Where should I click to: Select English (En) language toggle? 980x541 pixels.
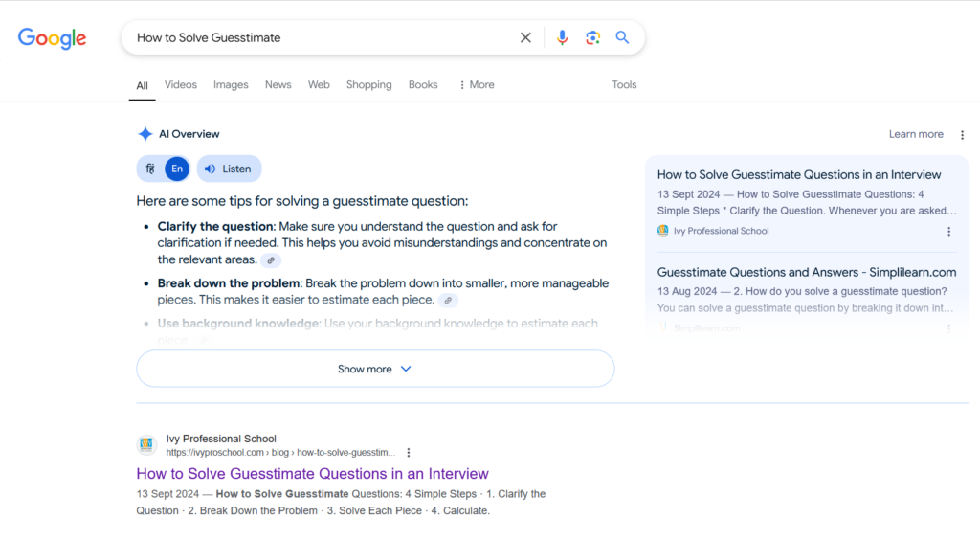coord(177,169)
